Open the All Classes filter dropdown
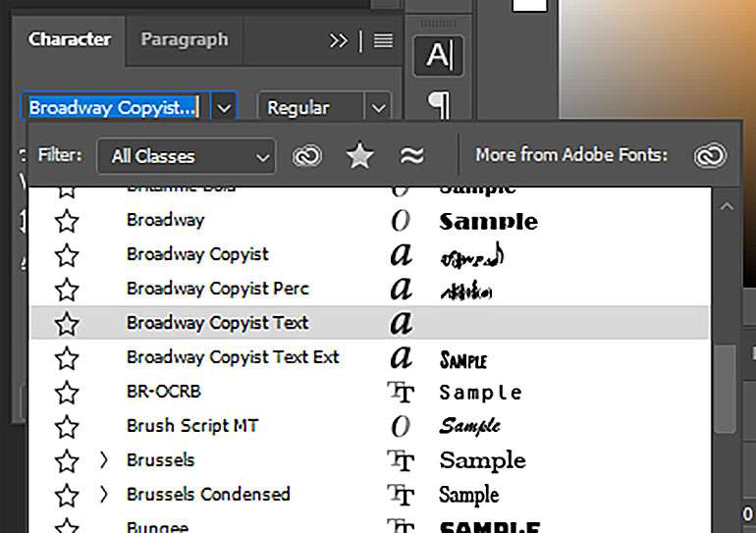The width and height of the screenshot is (756, 533). [187, 156]
